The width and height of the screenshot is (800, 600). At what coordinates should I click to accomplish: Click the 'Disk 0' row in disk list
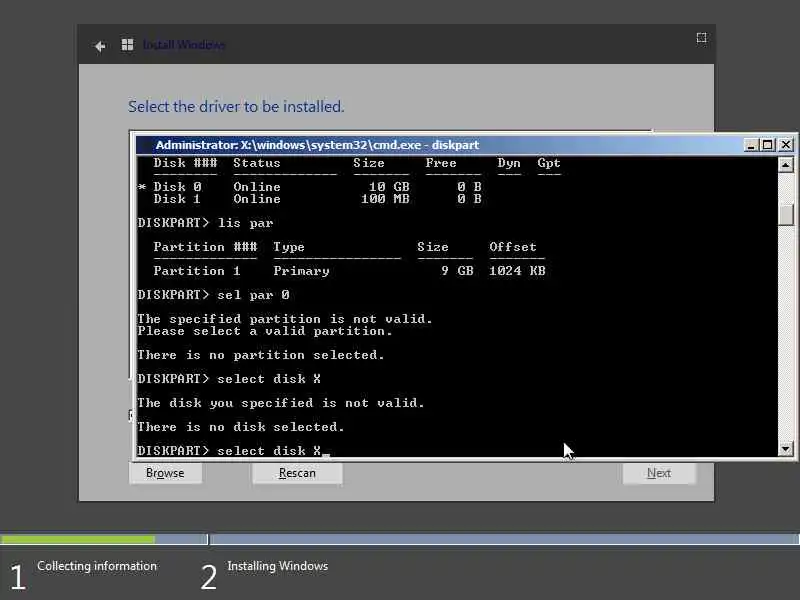pyautogui.click(x=310, y=187)
